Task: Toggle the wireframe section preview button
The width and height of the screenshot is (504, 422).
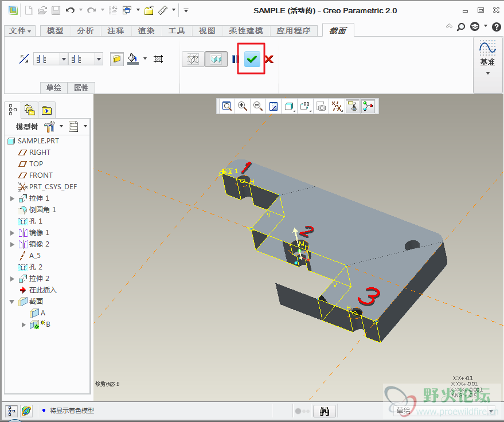Action: click(193, 59)
